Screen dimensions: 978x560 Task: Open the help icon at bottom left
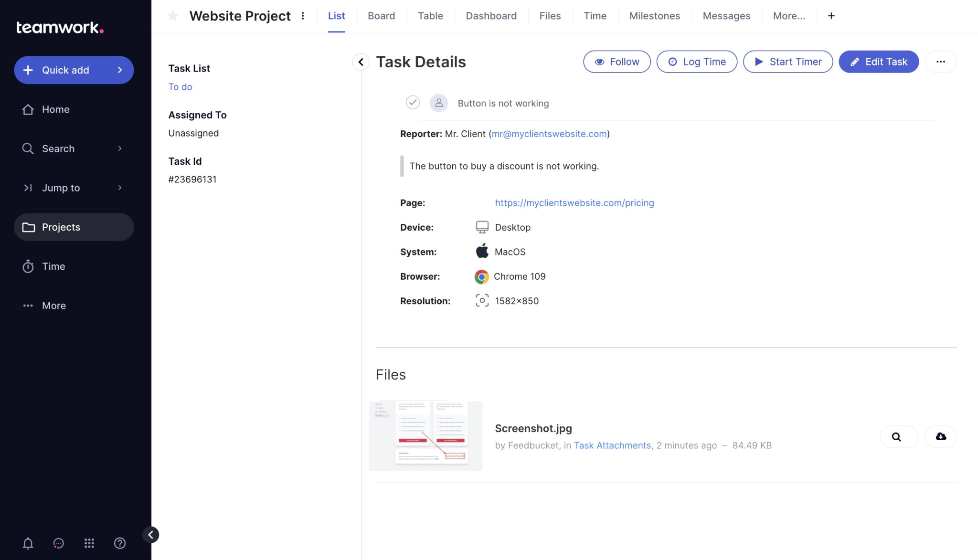[119, 543]
